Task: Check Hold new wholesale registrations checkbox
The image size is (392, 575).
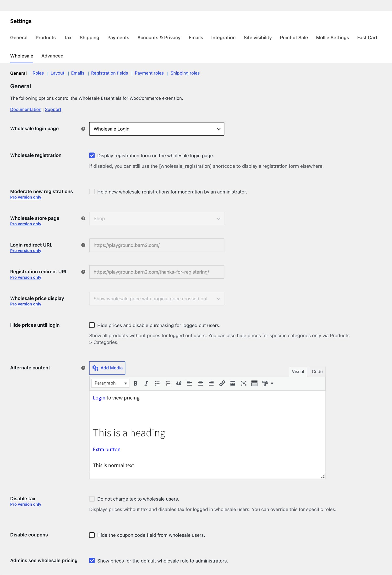Action: (92, 191)
